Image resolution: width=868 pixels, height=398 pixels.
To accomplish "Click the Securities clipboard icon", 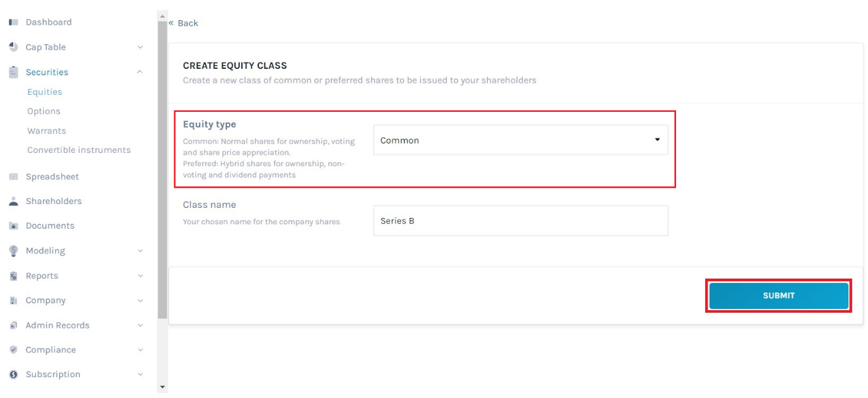I will click(13, 72).
